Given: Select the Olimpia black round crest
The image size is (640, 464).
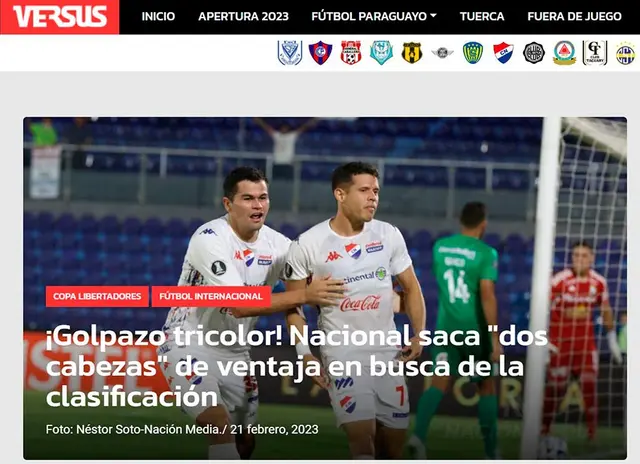Looking at the screenshot, I should tap(534, 53).
